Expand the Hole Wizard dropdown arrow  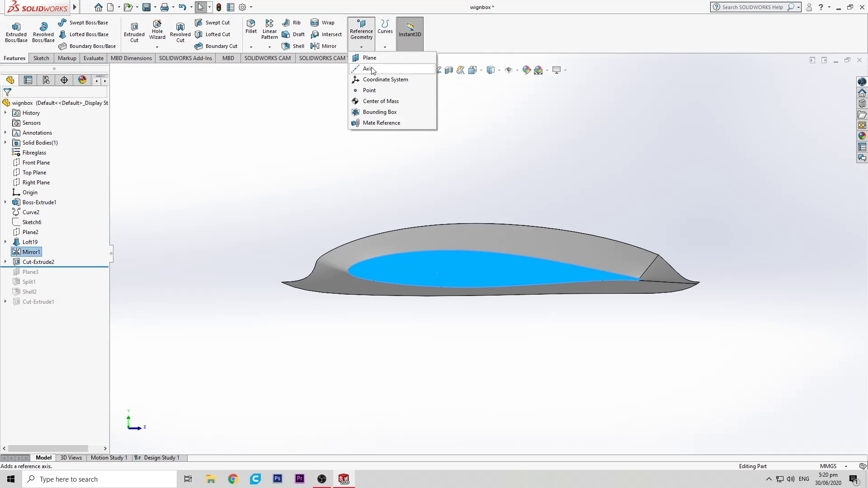tap(157, 47)
